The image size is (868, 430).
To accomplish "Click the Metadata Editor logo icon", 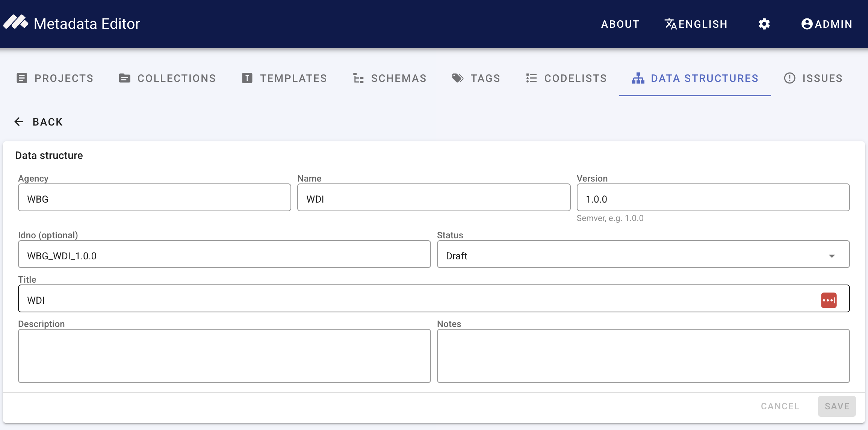I will (16, 22).
